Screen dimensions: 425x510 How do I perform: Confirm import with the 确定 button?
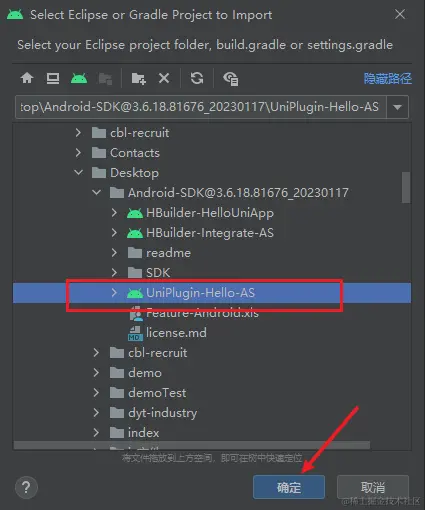[289, 487]
